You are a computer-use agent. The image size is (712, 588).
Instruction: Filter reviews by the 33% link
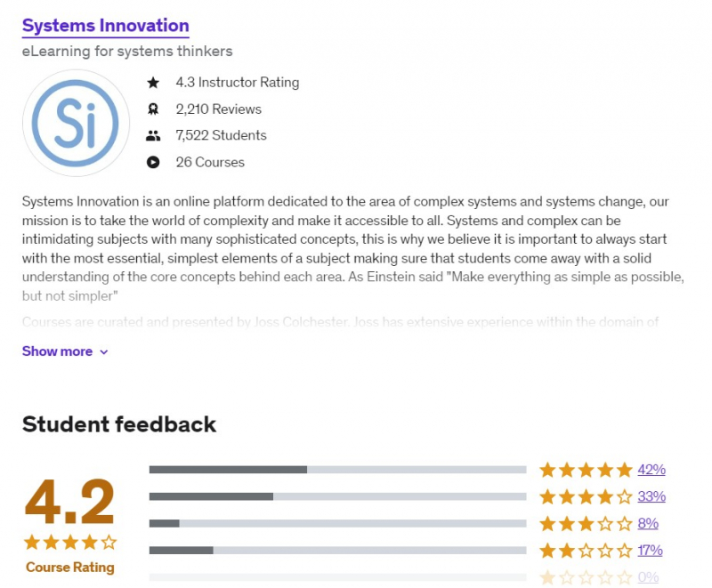tap(651, 496)
